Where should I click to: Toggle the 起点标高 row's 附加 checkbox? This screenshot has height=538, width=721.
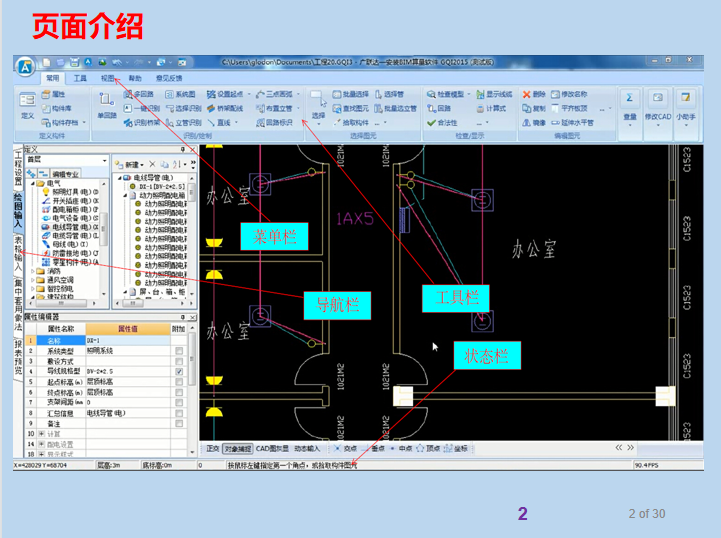[x=179, y=382]
